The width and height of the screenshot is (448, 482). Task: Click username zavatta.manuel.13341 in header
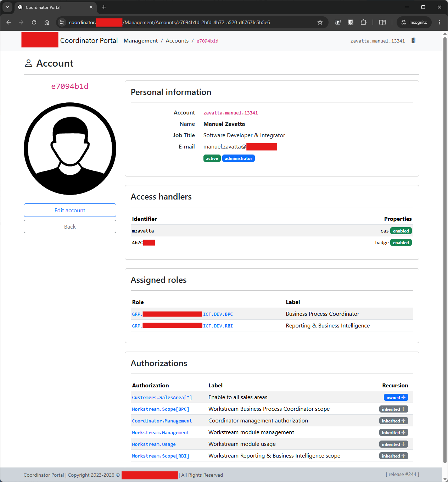coord(377,41)
